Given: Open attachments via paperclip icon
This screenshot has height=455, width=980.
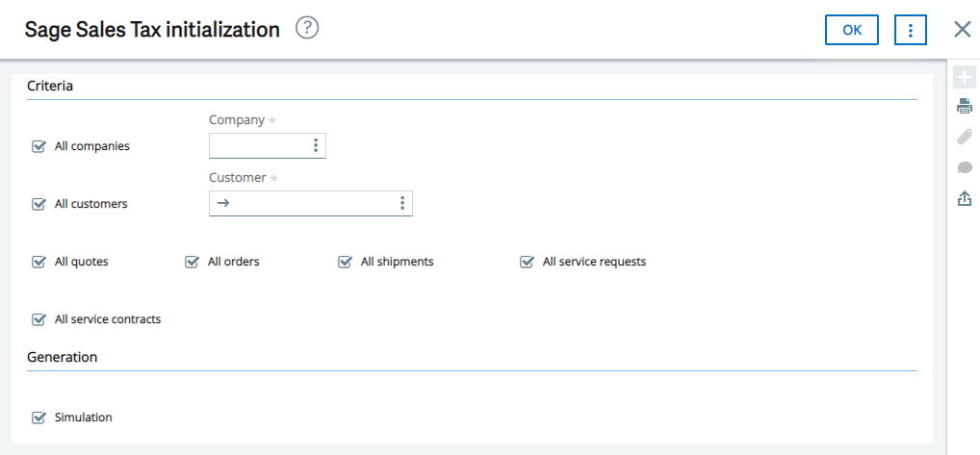Looking at the screenshot, I should coord(965,137).
